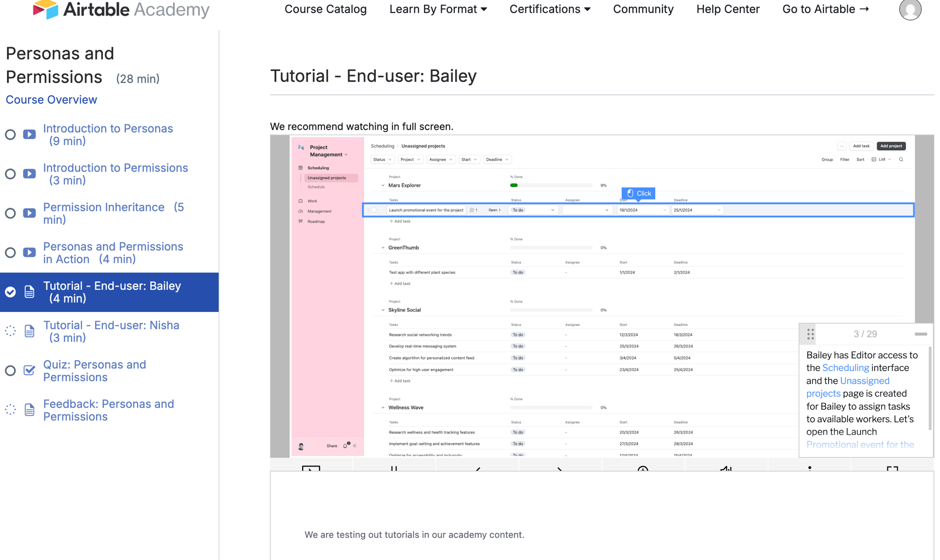940x560 pixels.
Task: Click the Add project button
Action: [891, 146]
